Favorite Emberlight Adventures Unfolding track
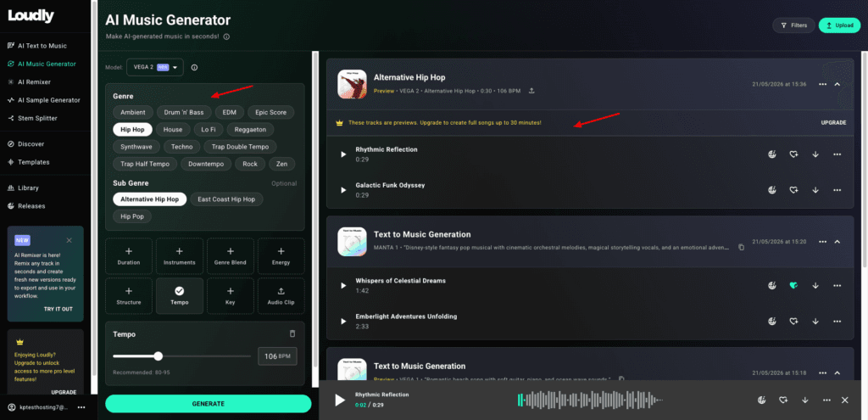Viewport: 868px width, 420px height. [793, 321]
